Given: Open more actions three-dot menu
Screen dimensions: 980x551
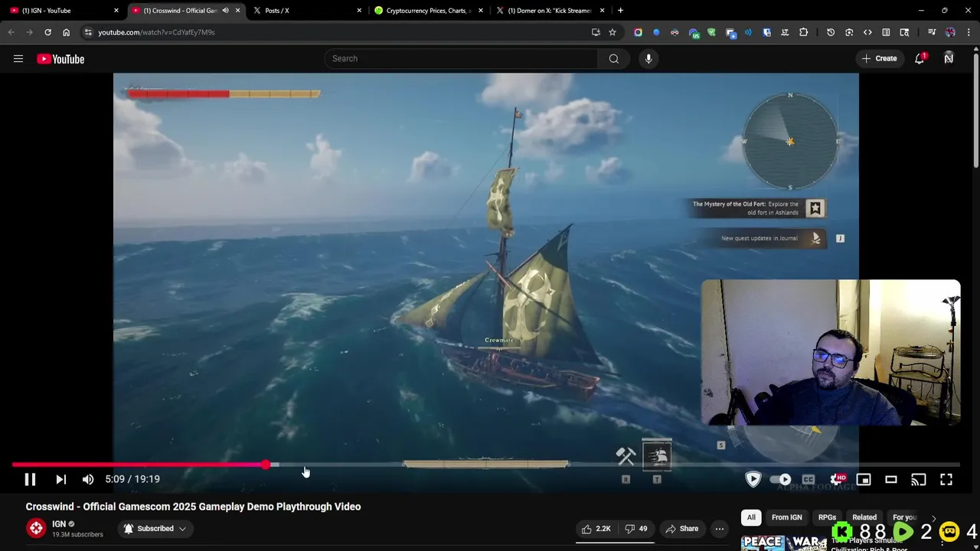Looking at the screenshot, I should pyautogui.click(x=720, y=529).
